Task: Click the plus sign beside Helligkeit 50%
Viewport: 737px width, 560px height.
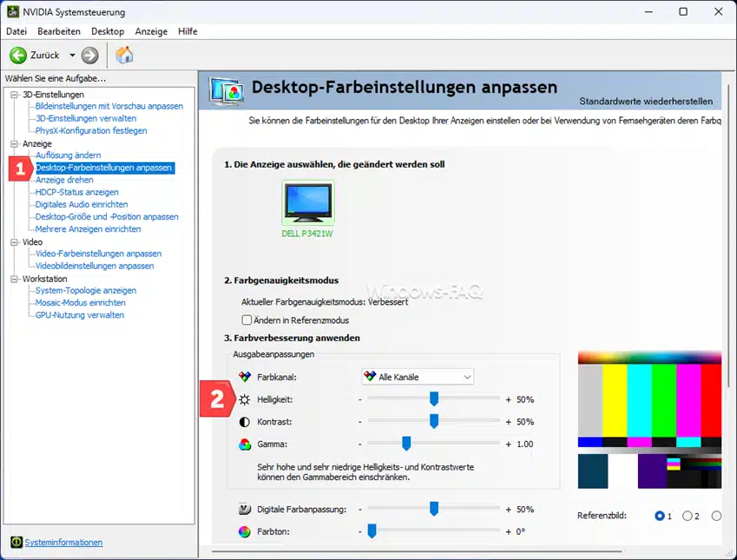Action: pyautogui.click(x=508, y=399)
